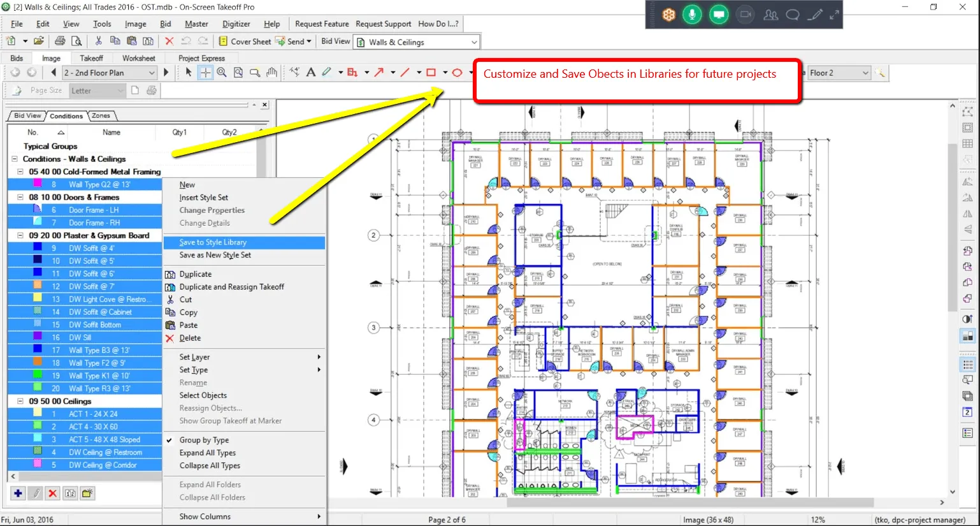Expand the Floor 2 layer dropdown
The width and height of the screenshot is (980, 526).
click(865, 73)
